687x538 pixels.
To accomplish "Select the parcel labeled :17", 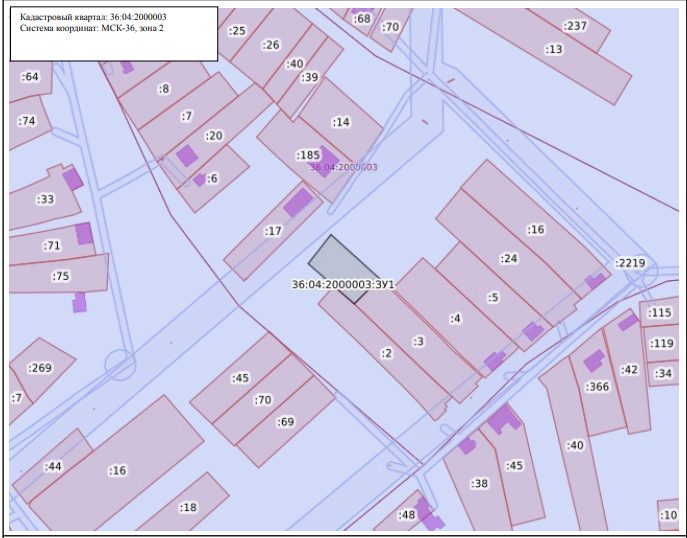I will 274,231.
